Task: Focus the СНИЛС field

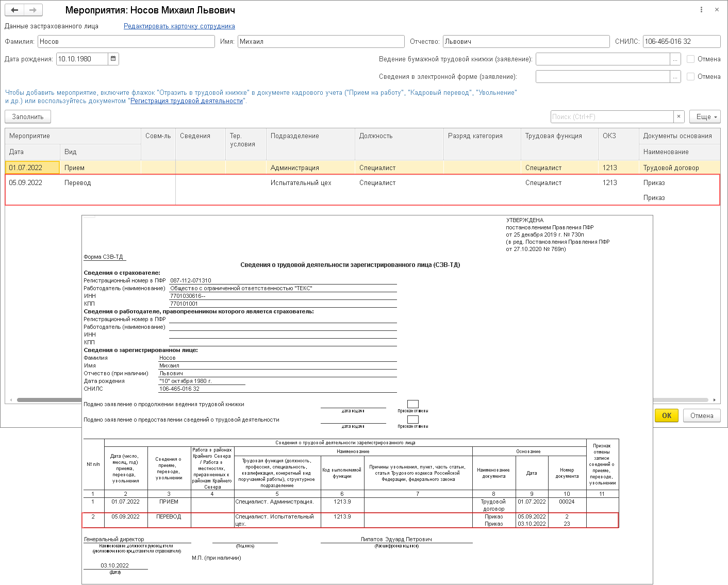Action: (682, 42)
